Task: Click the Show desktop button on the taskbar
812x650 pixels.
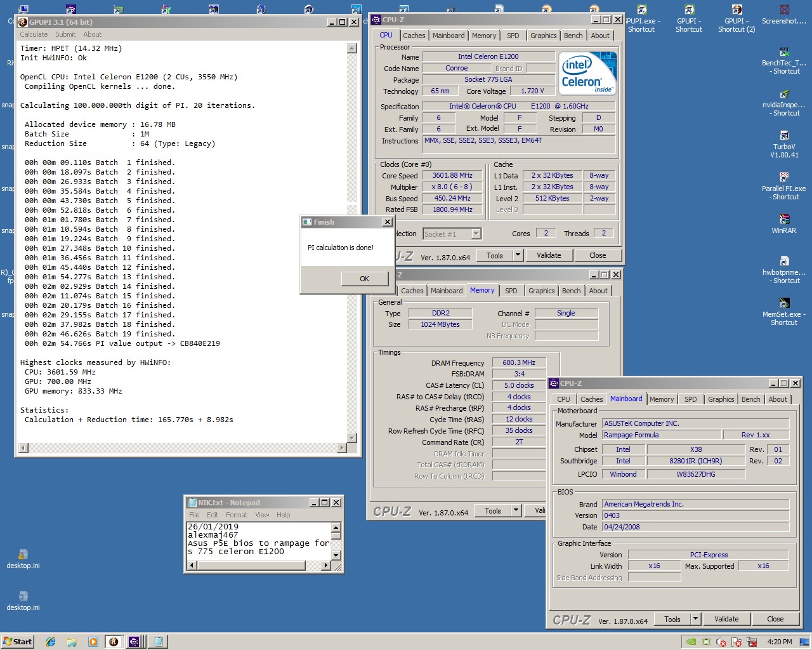Action: coord(804,642)
